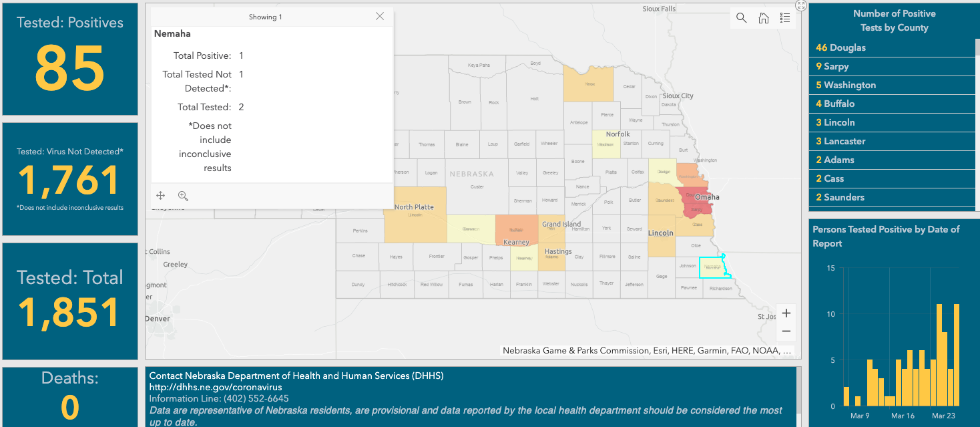The image size is (980, 427).
Task: Click the zoom-to icon in the Nemaha popup
Action: coord(182,195)
